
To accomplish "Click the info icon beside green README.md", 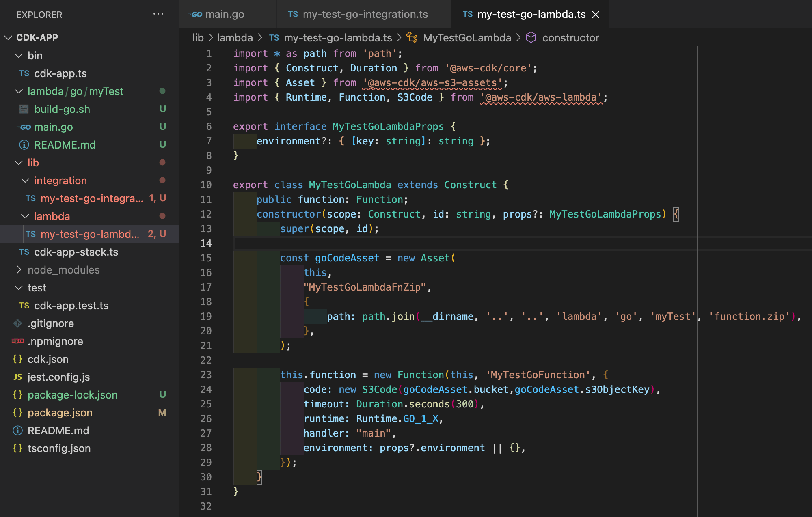I will (24, 145).
